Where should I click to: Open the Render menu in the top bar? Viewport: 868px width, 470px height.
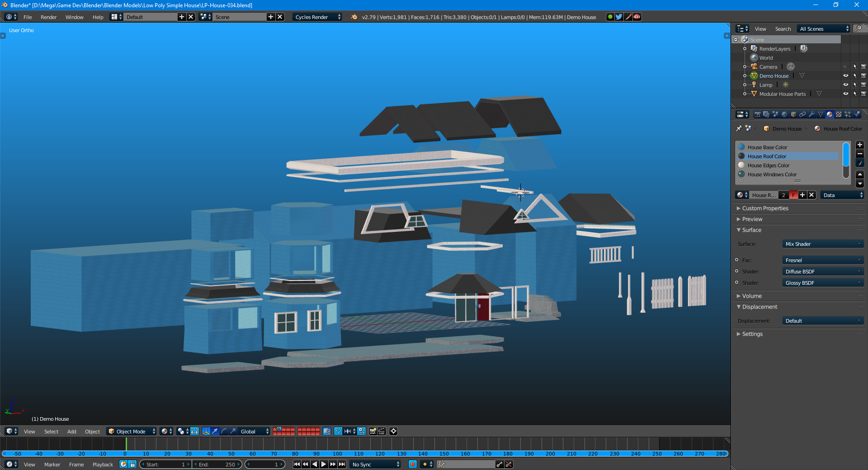pyautogui.click(x=48, y=17)
